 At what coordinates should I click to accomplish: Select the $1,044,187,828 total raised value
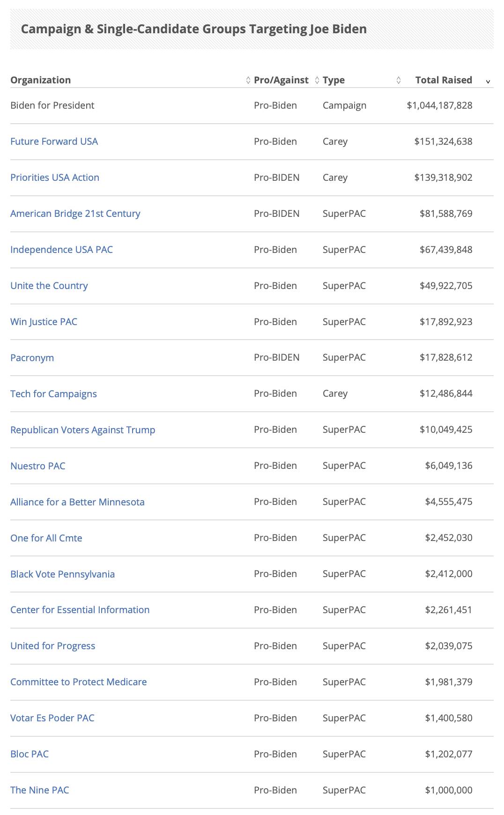(439, 105)
